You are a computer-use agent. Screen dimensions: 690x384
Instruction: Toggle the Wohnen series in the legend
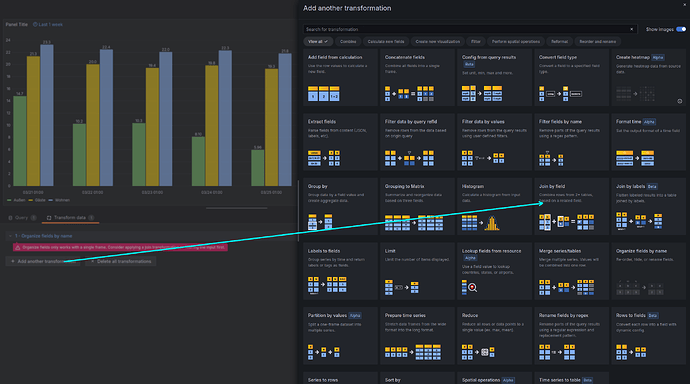[x=59, y=200]
